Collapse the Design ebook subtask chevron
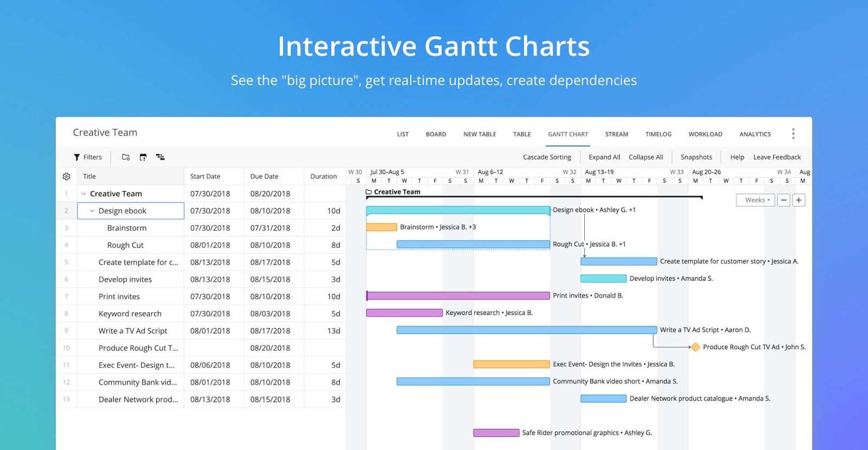Screen dimensions: 868x450 tap(92, 211)
